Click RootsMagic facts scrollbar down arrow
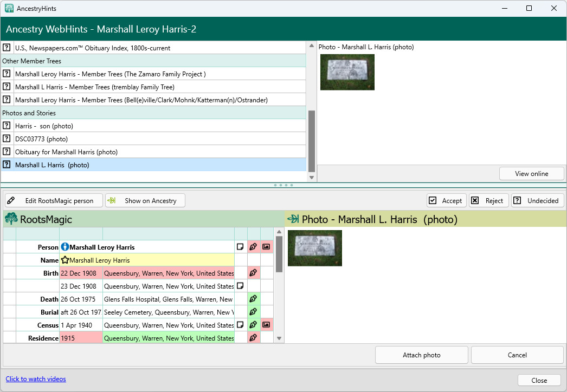567x392 pixels. click(x=279, y=338)
